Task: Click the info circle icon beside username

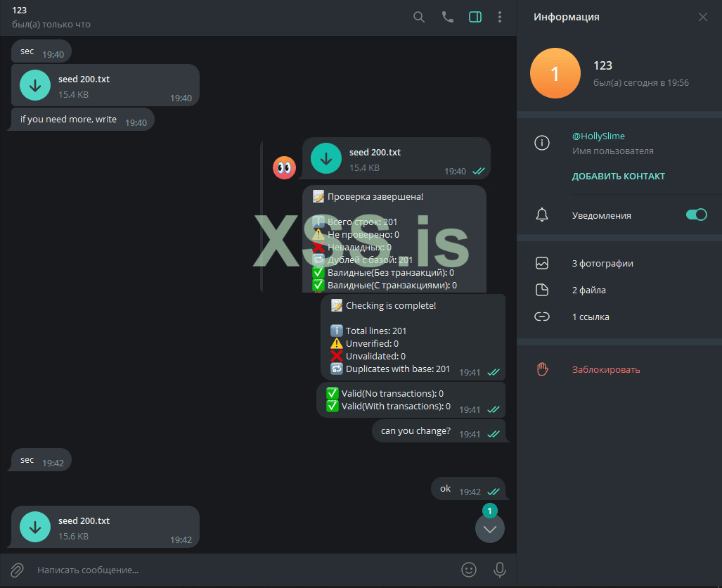Action: tap(542, 143)
